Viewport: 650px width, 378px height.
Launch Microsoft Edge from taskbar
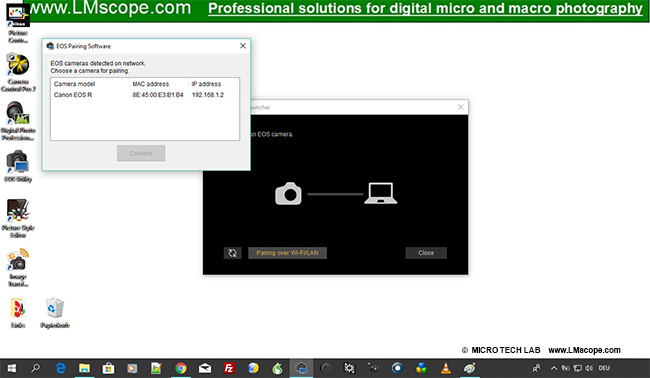61,368
